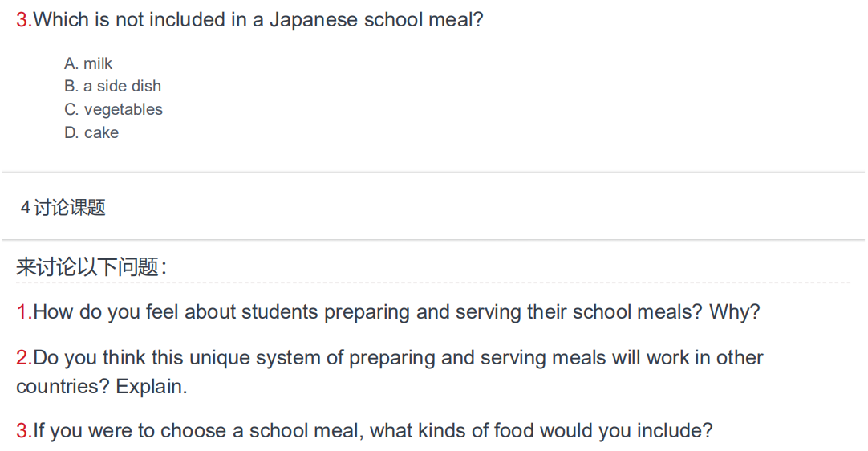868x451 pixels.
Task: Click the question about Japanese school meal
Action: [249, 20]
